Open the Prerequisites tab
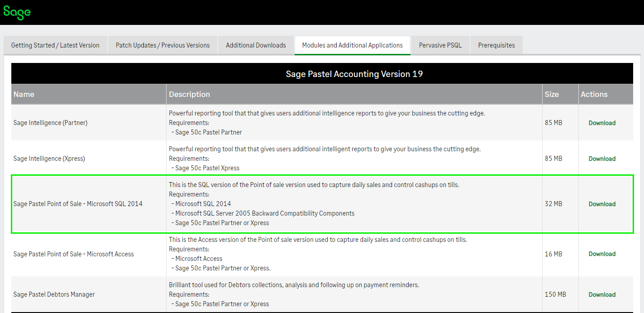The width and height of the screenshot is (644, 313). (x=496, y=45)
